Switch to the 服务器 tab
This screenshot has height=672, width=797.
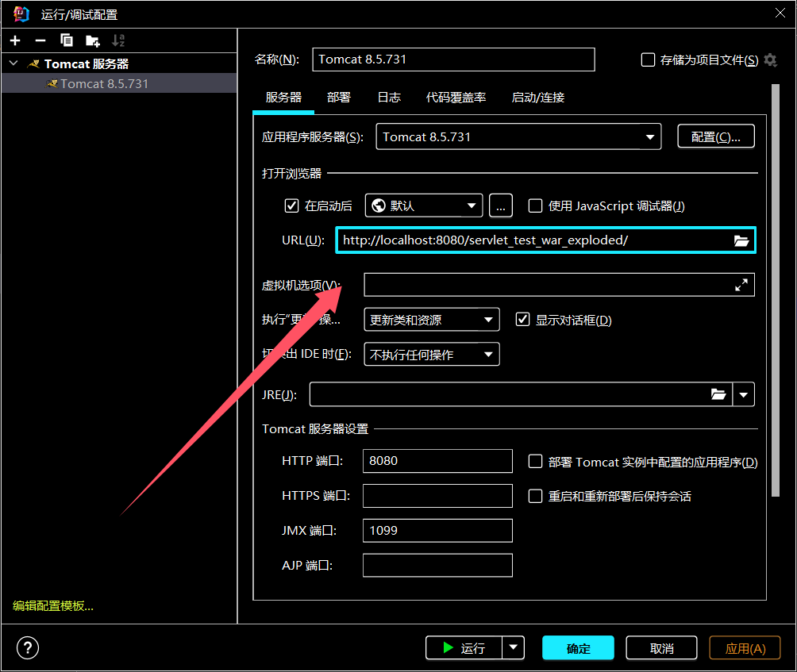pyautogui.click(x=283, y=98)
